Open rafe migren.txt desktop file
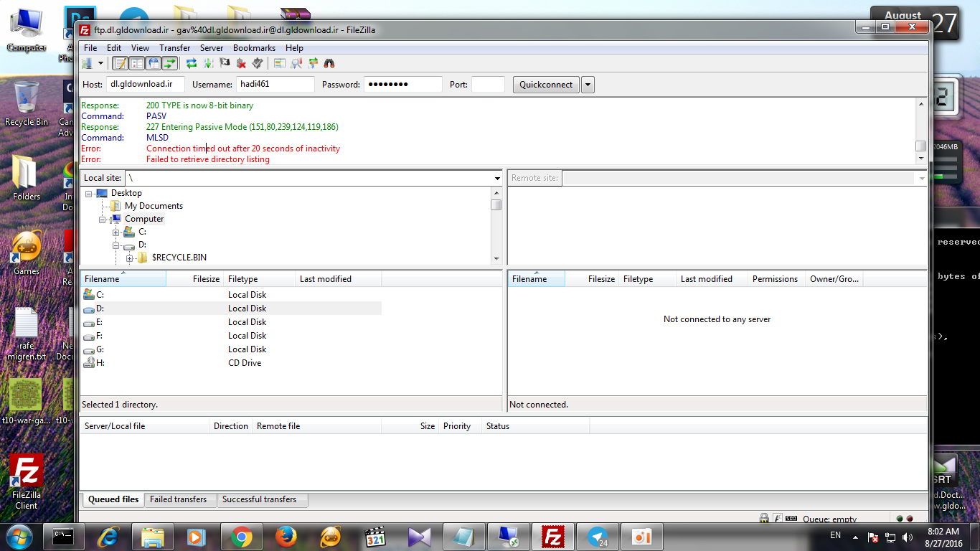980x551 pixels. click(27, 334)
